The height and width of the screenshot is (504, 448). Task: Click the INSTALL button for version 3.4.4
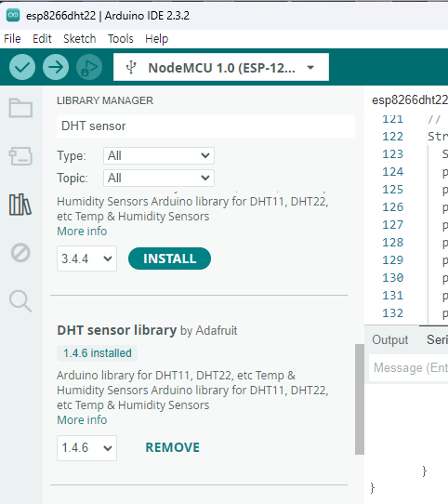170,259
